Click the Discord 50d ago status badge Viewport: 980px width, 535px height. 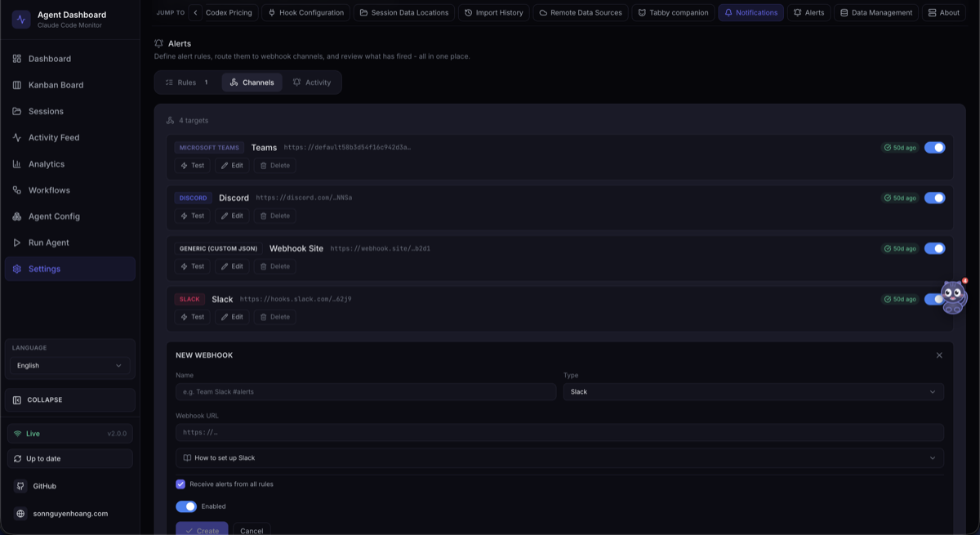click(x=899, y=198)
